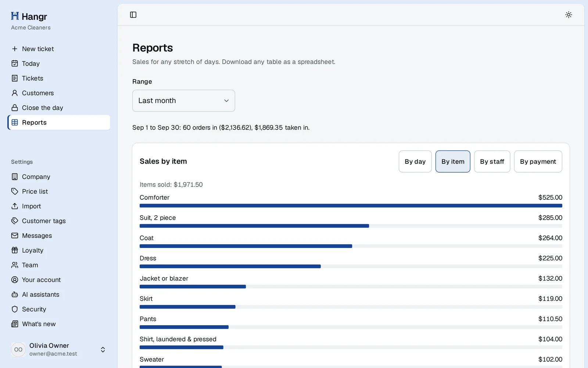Screen dimensions: 588x368
Task: Click the Messages envelope icon
Action: (x=15, y=236)
